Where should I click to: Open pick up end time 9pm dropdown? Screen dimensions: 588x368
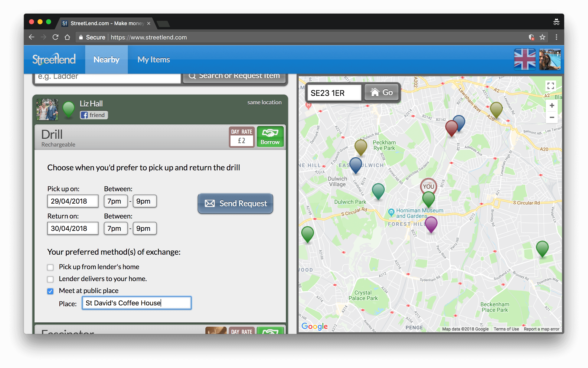(x=145, y=201)
